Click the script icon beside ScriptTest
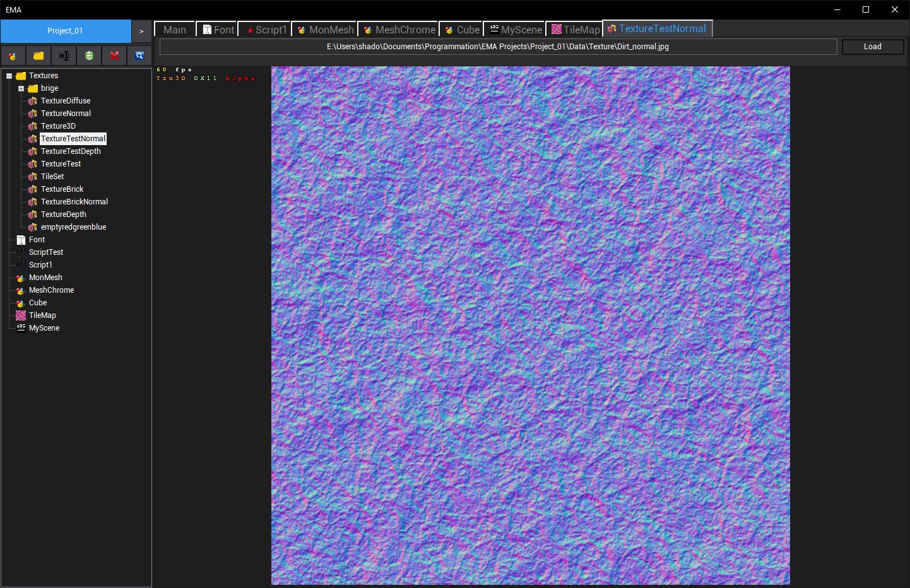 click(21, 252)
